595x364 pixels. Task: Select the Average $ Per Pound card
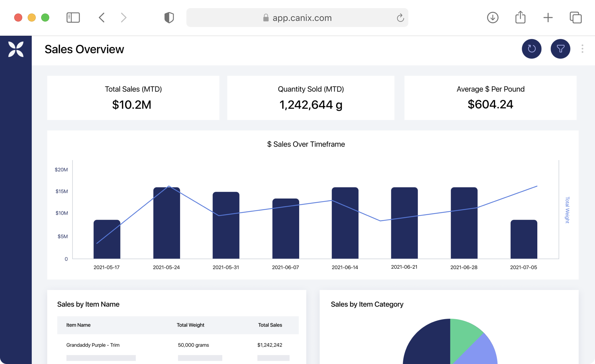(490, 98)
